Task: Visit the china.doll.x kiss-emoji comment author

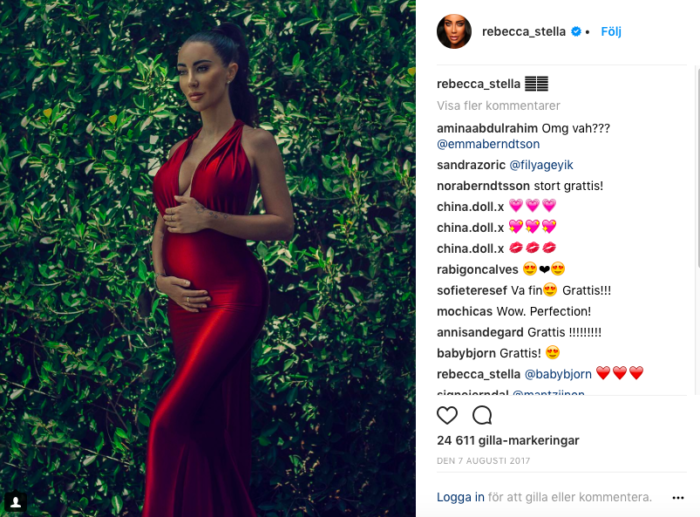Action: [x=470, y=248]
